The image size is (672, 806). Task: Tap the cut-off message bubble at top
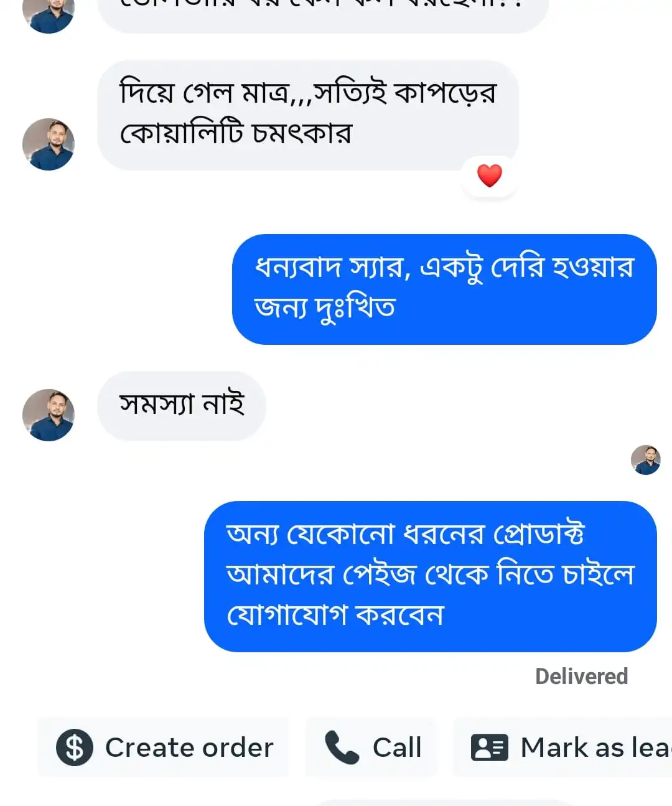(322, 12)
